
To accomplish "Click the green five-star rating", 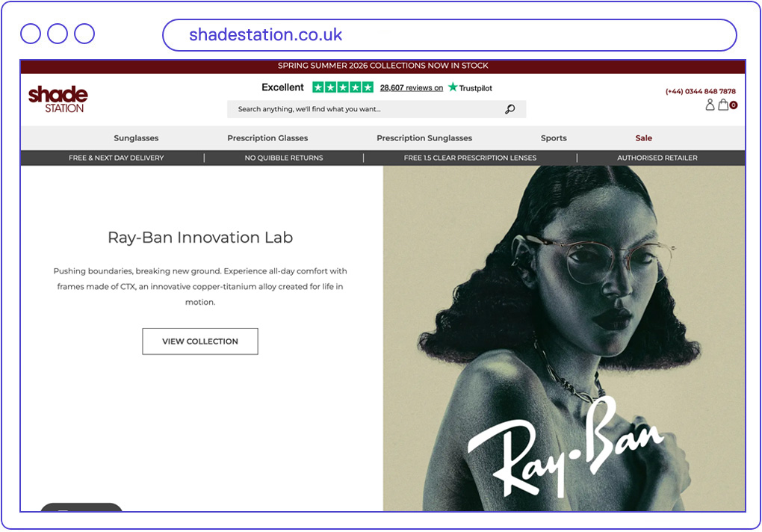I will click(x=343, y=87).
